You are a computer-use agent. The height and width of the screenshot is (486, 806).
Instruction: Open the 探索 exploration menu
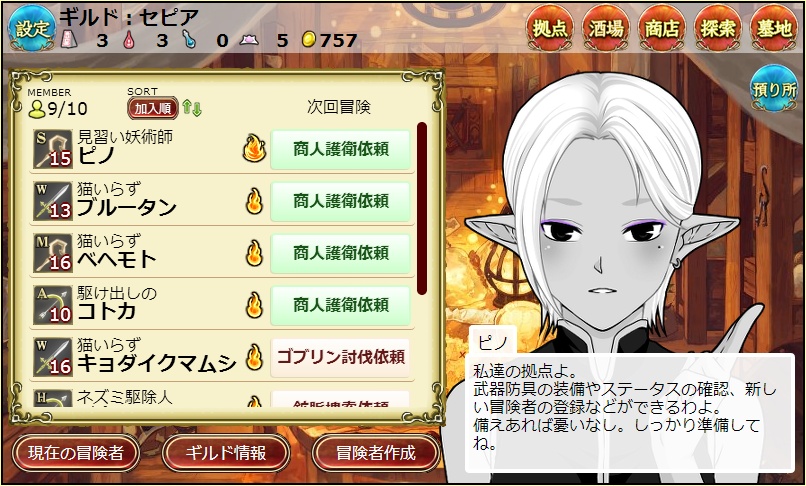click(x=718, y=28)
